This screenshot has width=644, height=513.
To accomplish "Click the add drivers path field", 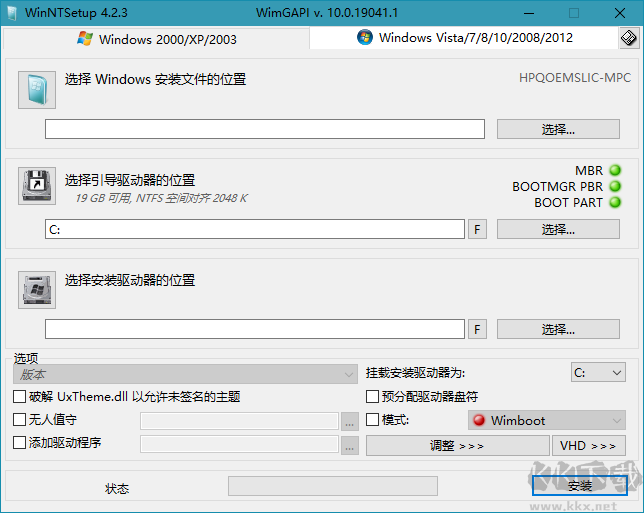I will click(x=239, y=444).
